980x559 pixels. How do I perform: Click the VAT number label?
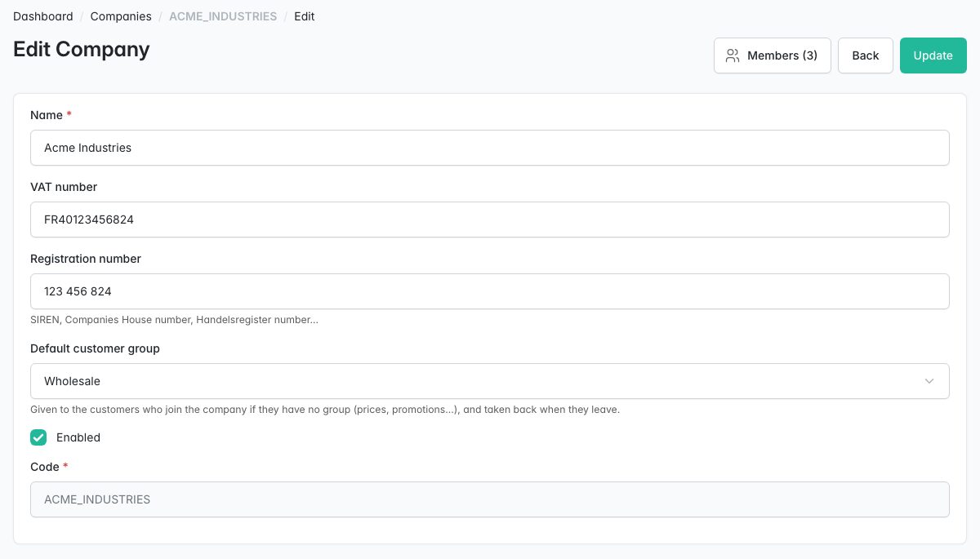tap(64, 187)
